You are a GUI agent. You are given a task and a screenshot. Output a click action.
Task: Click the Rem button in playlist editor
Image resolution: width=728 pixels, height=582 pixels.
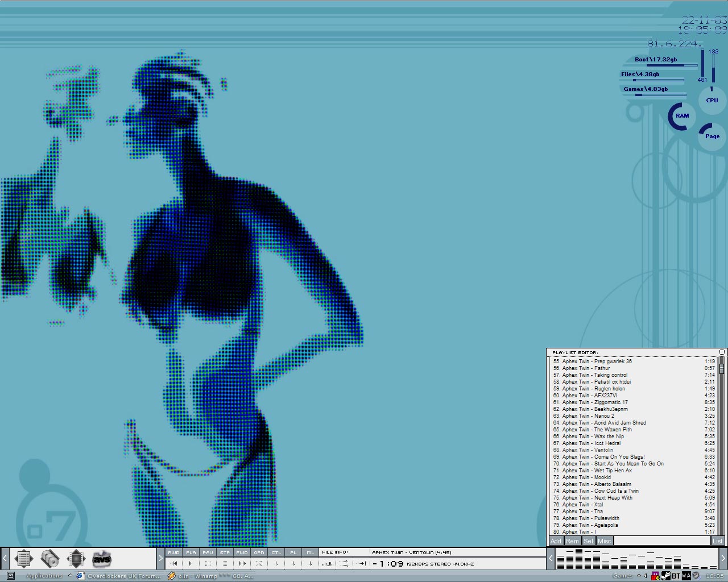tap(572, 541)
